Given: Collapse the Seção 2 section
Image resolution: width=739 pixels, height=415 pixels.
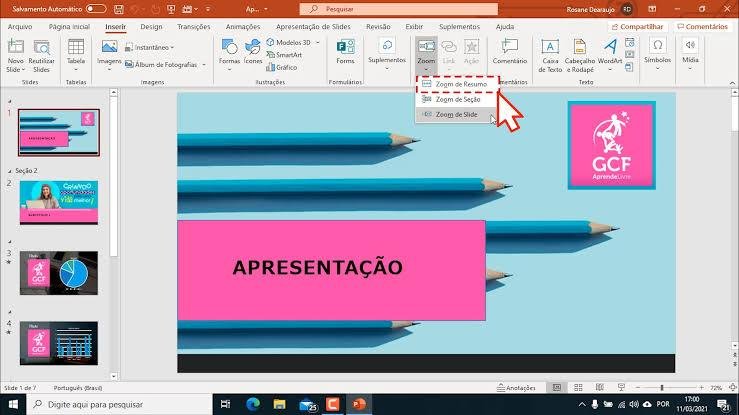Looking at the screenshot, I should pos(10,171).
